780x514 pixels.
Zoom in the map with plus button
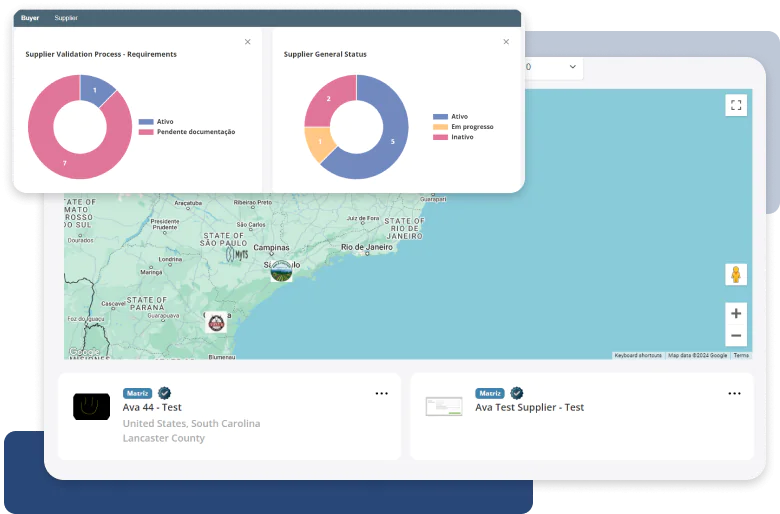(x=736, y=313)
